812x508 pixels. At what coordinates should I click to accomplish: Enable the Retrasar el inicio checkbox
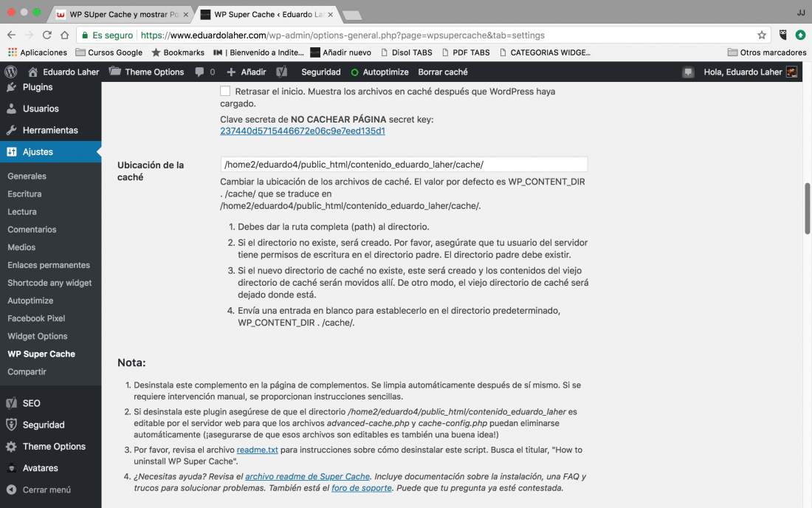[225, 91]
